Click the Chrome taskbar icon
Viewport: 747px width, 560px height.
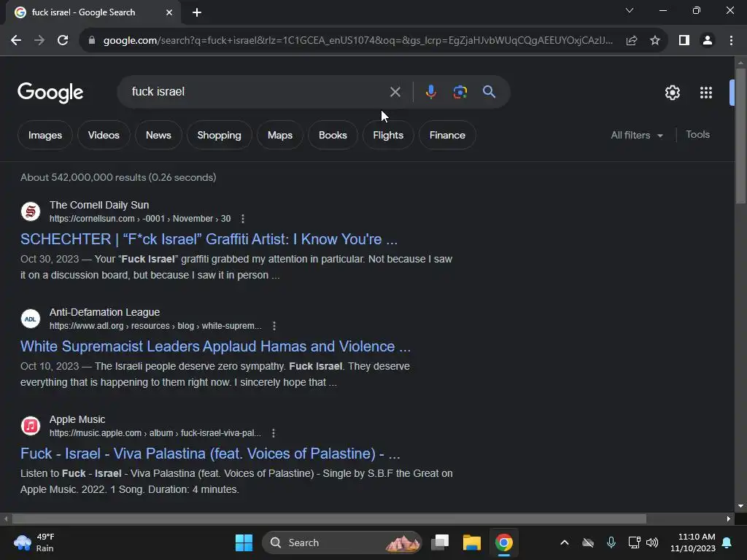point(503,542)
